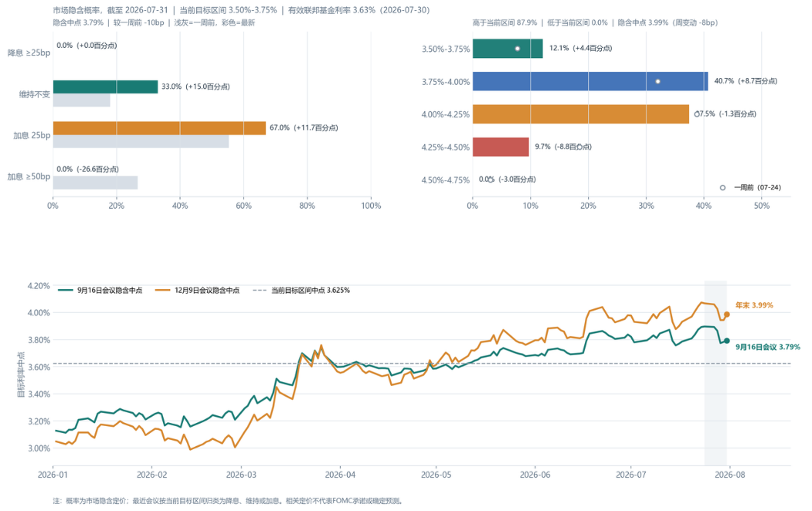This screenshot has height=511, width=812.
Task: Click the chart title starting 市场隐含概率
Action: coord(241,10)
